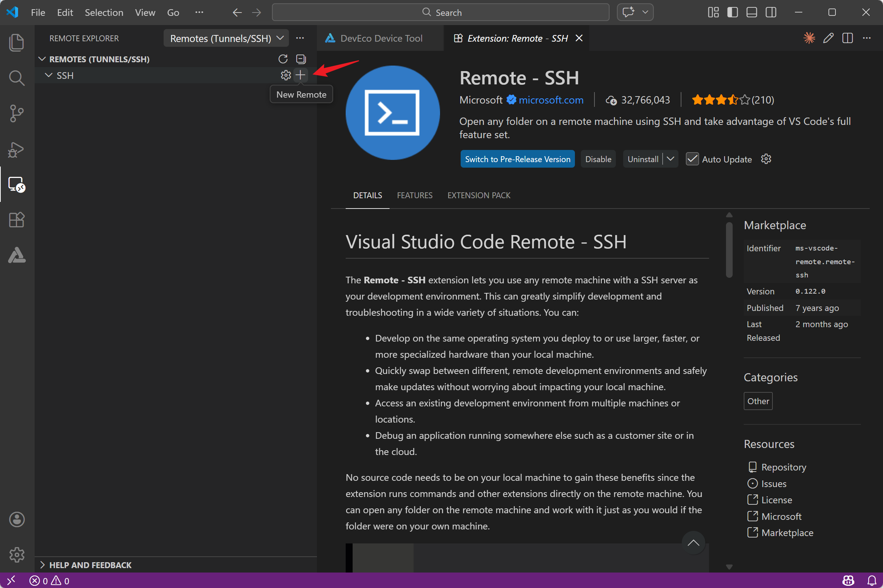Click star rating (210) reviews
Screen dimensions: 883x588
point(733,100)
